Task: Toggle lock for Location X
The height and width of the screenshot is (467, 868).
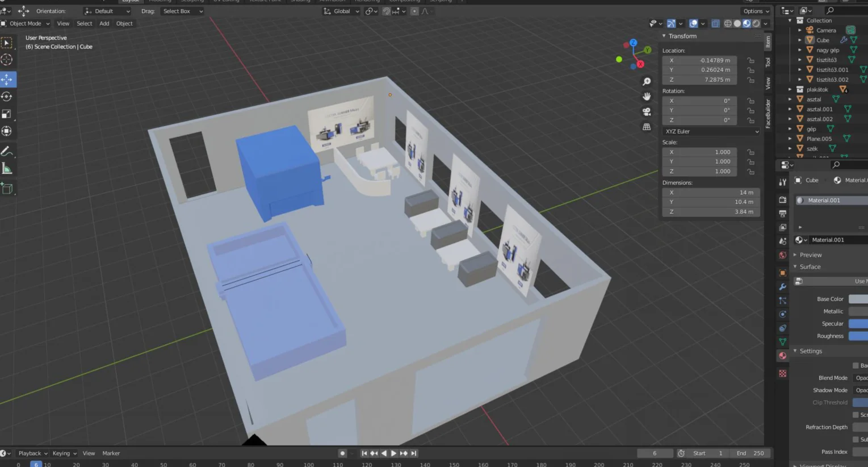Action: 751,60
